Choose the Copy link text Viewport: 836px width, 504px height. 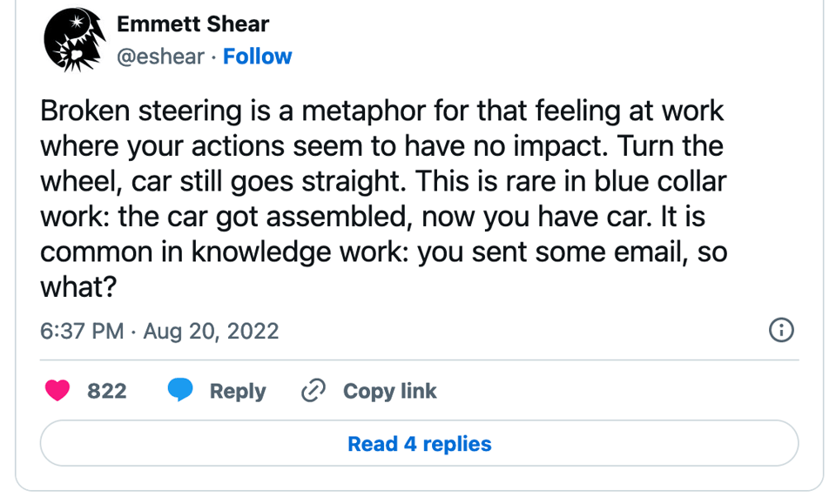(x=390, y=391)
